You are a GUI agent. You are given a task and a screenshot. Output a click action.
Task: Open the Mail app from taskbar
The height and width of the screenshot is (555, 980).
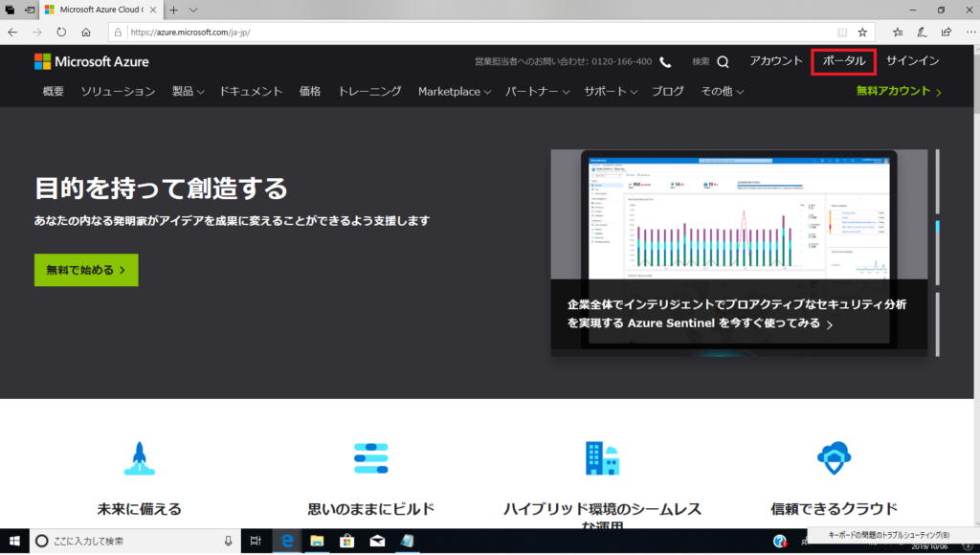(x=377, y=542)
